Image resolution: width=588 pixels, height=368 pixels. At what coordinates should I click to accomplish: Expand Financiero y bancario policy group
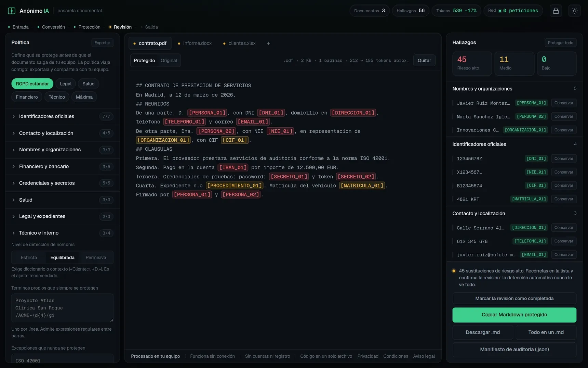63,166
